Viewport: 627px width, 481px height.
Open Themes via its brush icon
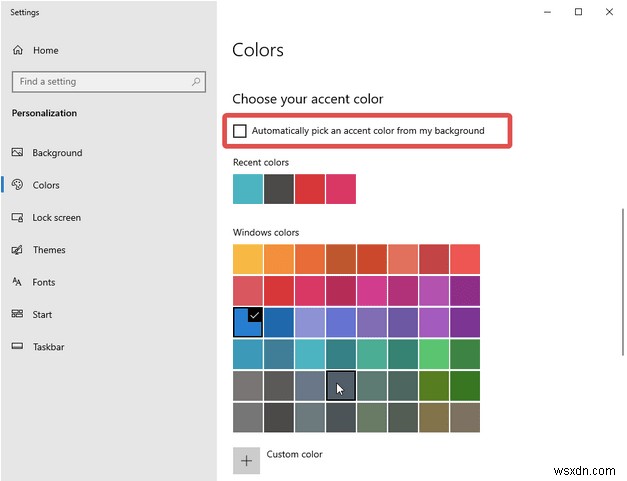pos(18,250)
